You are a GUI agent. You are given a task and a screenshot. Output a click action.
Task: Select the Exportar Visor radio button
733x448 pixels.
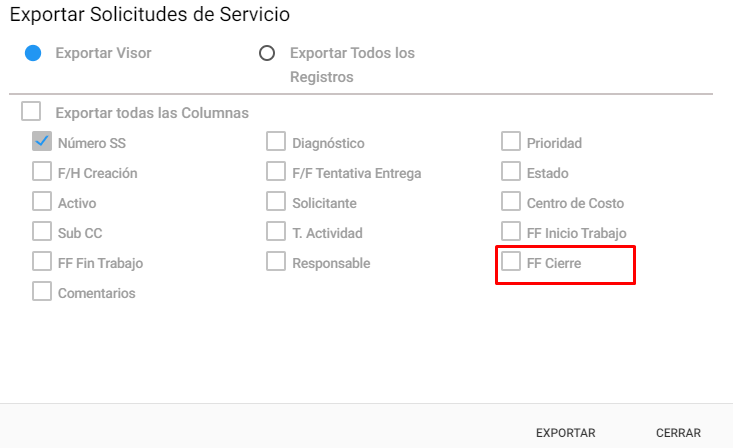[33, 53]
